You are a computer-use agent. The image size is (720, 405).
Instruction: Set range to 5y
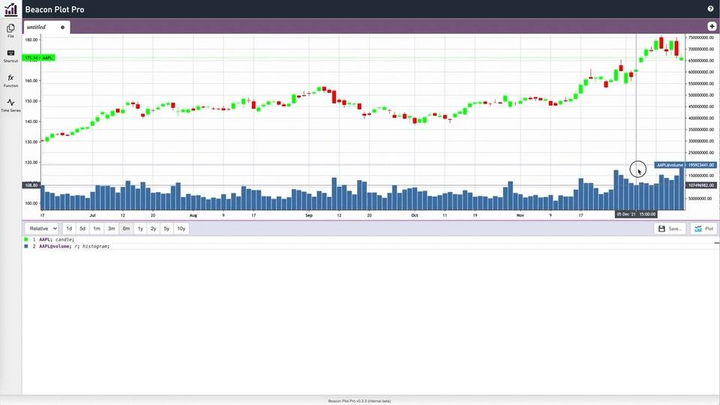point(167,229)
